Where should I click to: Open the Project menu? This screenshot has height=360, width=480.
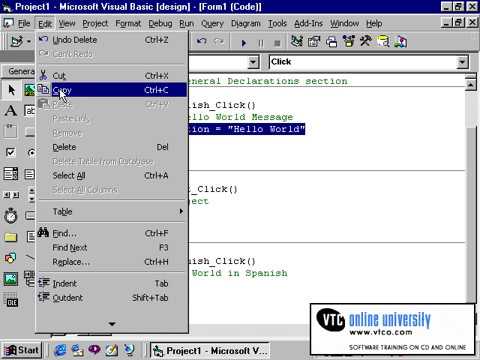coord(95,23)
